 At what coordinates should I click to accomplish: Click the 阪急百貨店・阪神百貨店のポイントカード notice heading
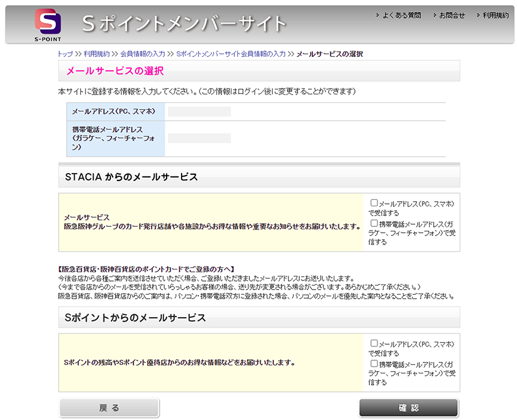point(146,269)
